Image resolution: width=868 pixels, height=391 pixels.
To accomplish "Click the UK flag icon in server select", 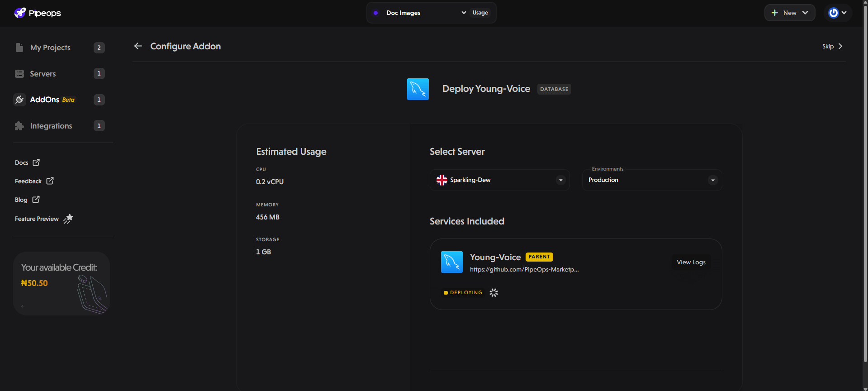I will (x=442, y=180).
